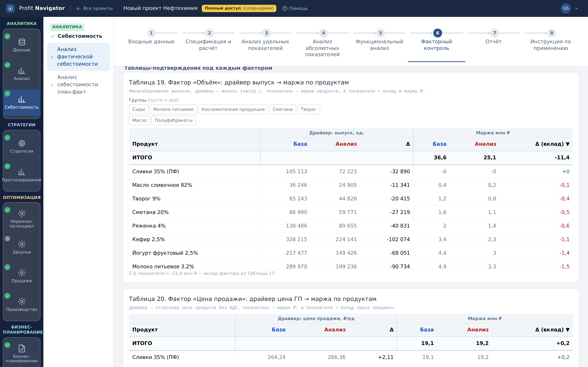The image size is (588, 367).
Task: Toggle the Полуфабрикаты group filter chip
Action: (173, 120)
